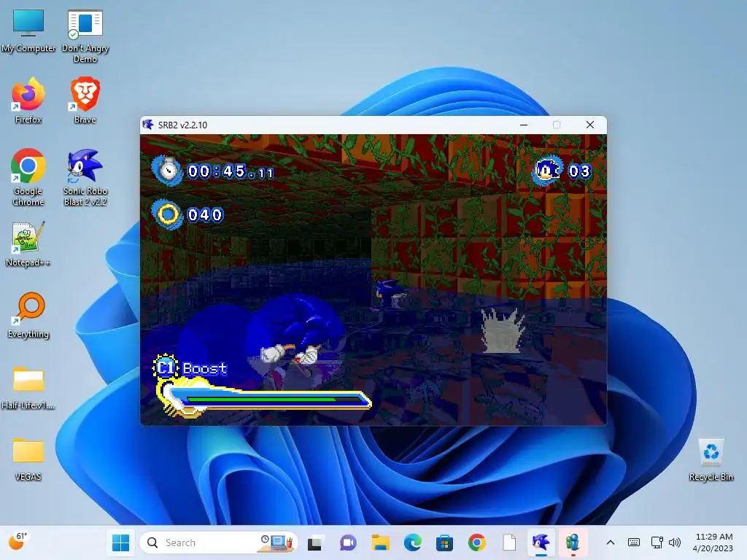
Task: Click the stopwatch timer icon in game HUD
Action: pyautogui.click(x=167, y=170)
